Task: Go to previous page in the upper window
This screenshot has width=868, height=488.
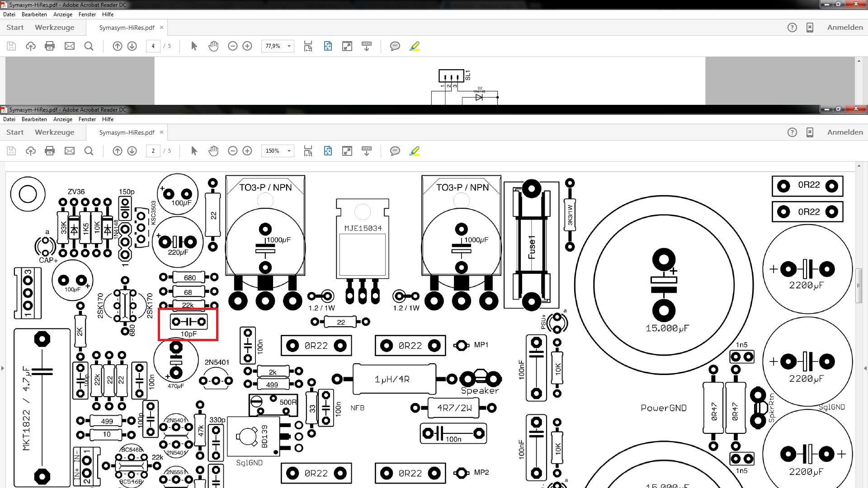Action: [118, 46]
